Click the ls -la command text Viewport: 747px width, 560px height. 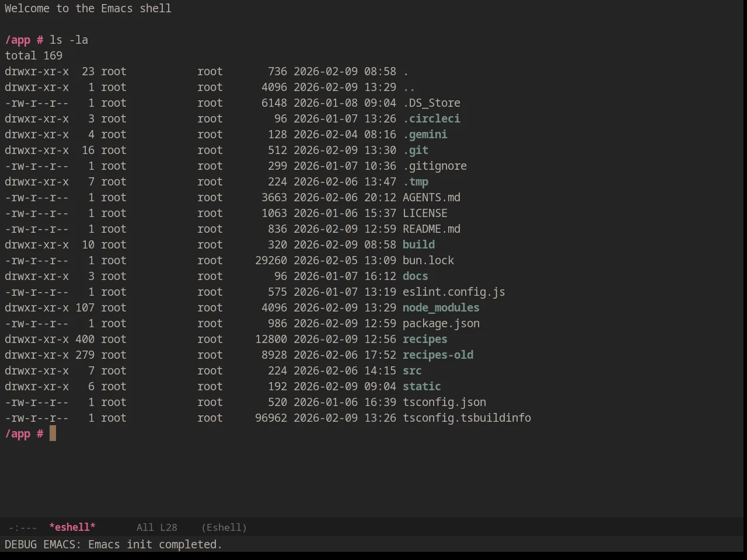point(69,40)
